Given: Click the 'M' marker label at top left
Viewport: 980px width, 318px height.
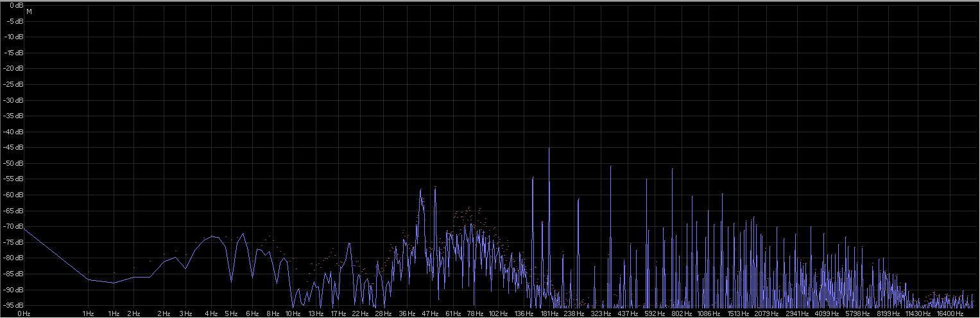Looking at the screenshot, I should pos(30,12).
